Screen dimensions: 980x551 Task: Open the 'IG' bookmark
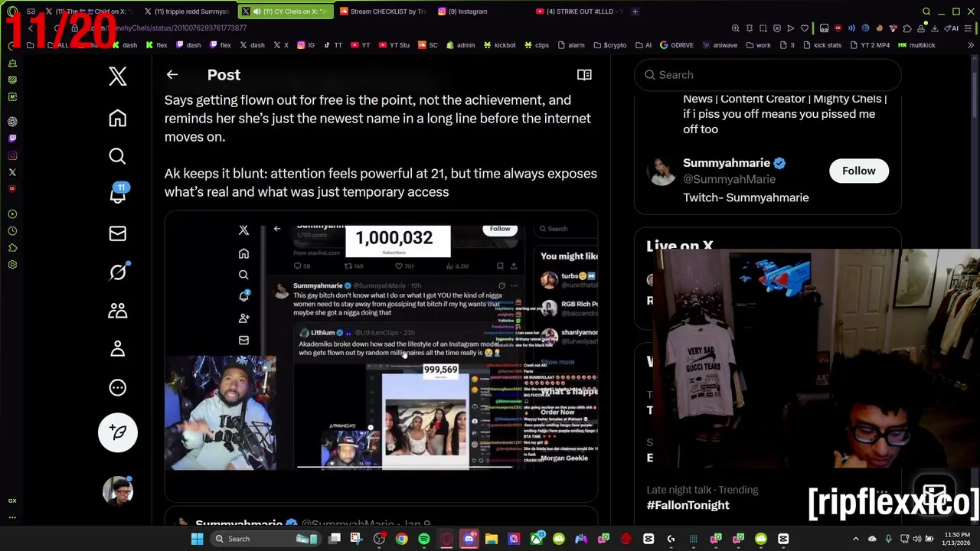coord(305,45)
